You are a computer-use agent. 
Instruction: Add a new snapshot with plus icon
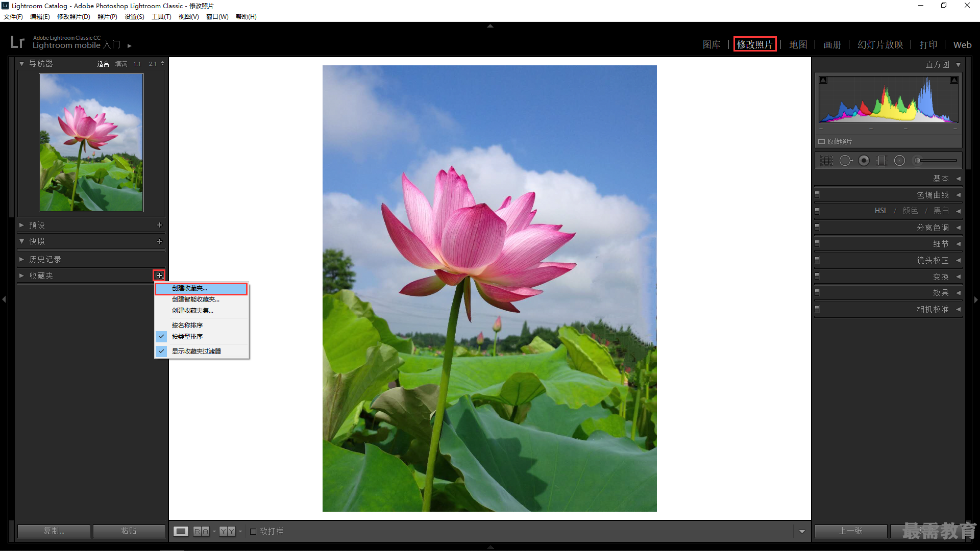[160, 241]
